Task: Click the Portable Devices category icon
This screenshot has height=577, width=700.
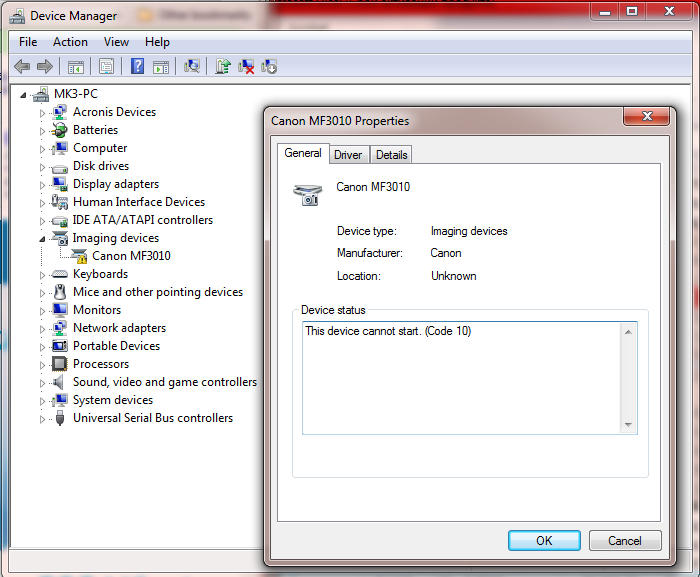Action: click(x=60, y=346)
